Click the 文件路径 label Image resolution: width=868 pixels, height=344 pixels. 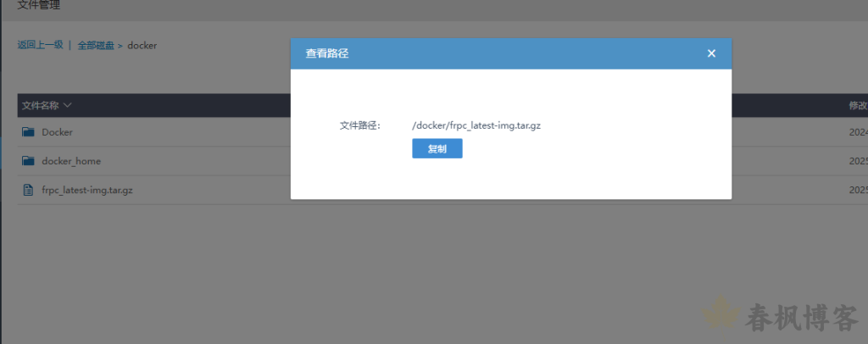(360, 125)
